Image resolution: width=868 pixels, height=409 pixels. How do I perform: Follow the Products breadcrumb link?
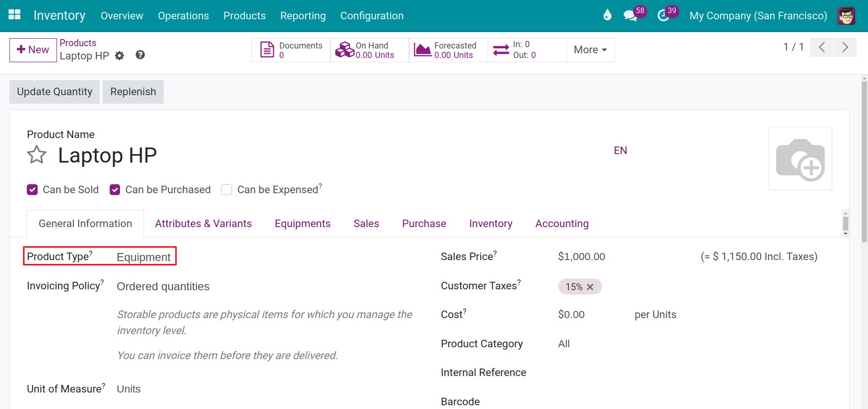pos(78,43)
